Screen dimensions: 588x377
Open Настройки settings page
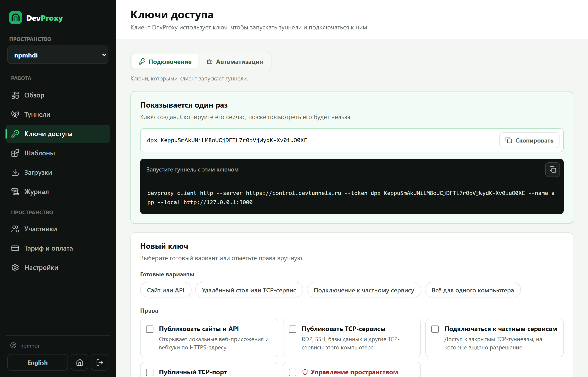pyautogui.click(x=58, y=268)
